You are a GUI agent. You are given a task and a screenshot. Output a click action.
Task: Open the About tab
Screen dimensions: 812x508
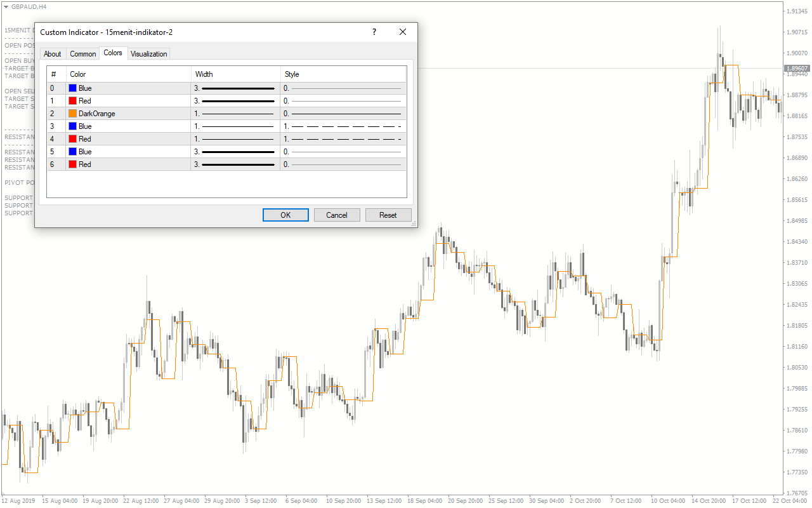(53, 54)
